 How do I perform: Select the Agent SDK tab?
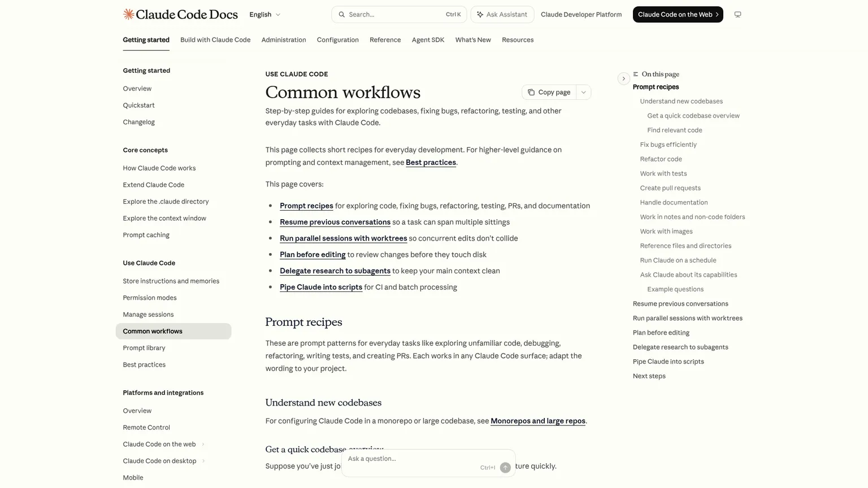[x=428, y=40]
